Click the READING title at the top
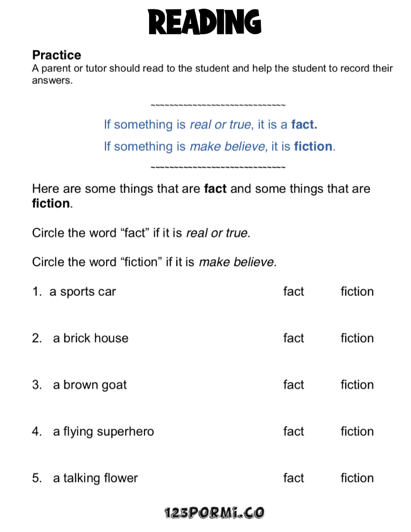Screen dimensions: 411x532 [205, 22]
